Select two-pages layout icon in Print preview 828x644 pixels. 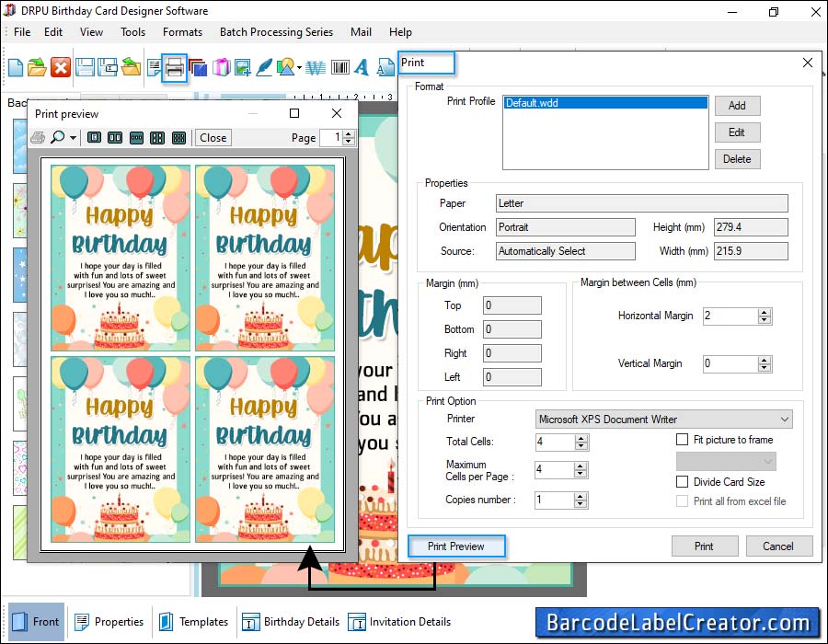115,138
